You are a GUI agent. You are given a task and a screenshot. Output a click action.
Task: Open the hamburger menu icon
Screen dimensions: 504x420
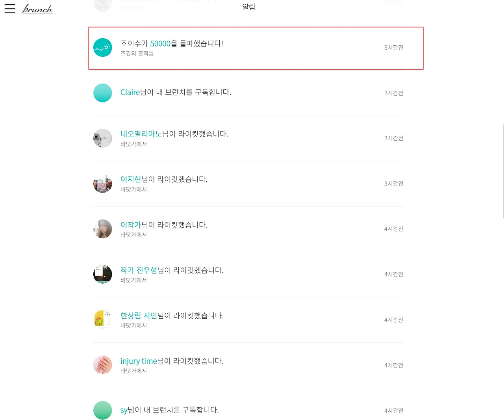click(x=10, y=9)
